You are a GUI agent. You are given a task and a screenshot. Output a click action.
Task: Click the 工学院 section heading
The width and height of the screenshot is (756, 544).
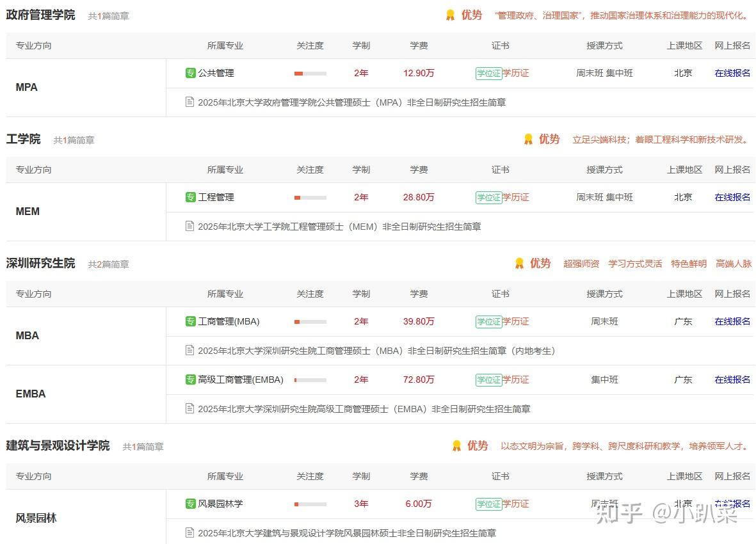[23, 140]
